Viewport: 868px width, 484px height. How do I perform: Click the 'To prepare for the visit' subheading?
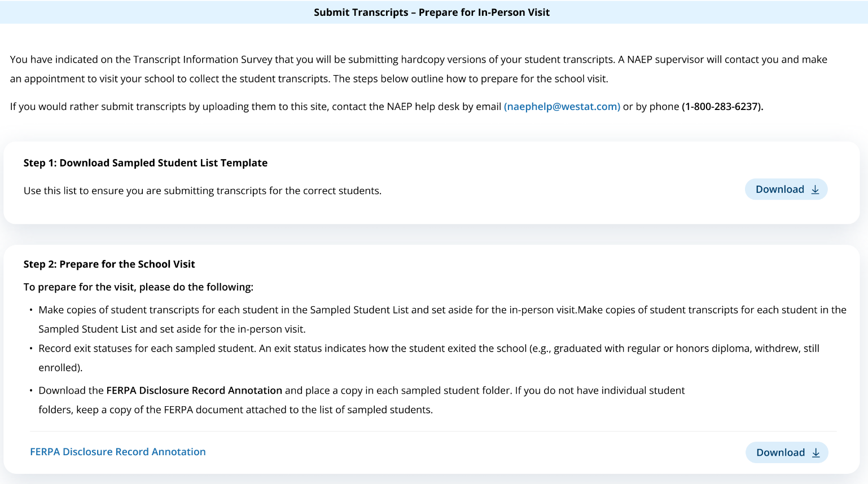[x=138, y=287]
